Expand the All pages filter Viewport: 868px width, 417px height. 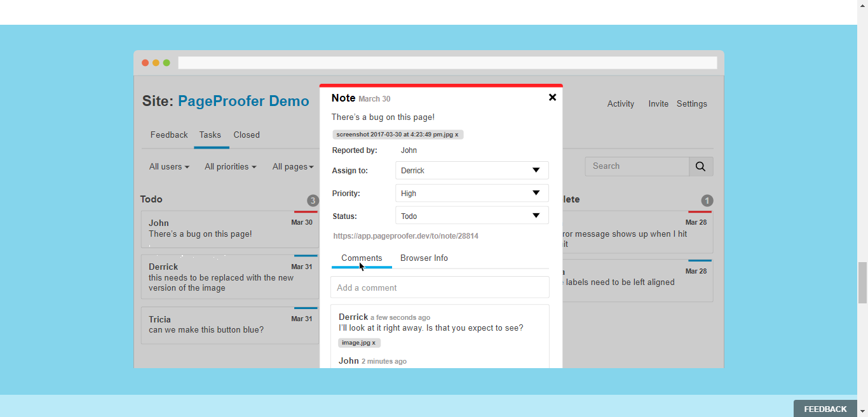pos(293,166)
